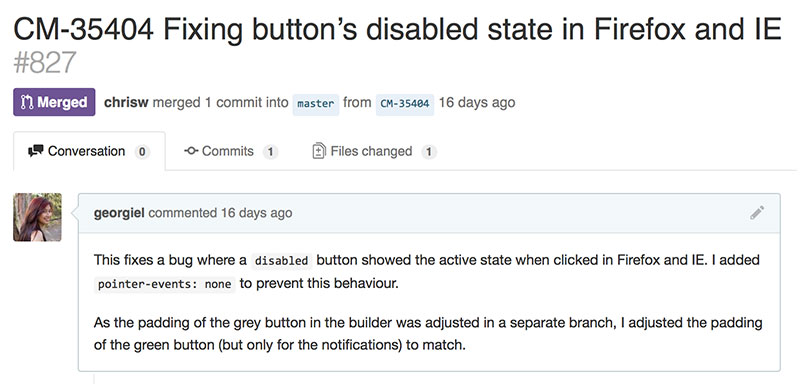Click the speech bubble icon beside Conversation
The image size is (800, 386).
coord(36,151)
